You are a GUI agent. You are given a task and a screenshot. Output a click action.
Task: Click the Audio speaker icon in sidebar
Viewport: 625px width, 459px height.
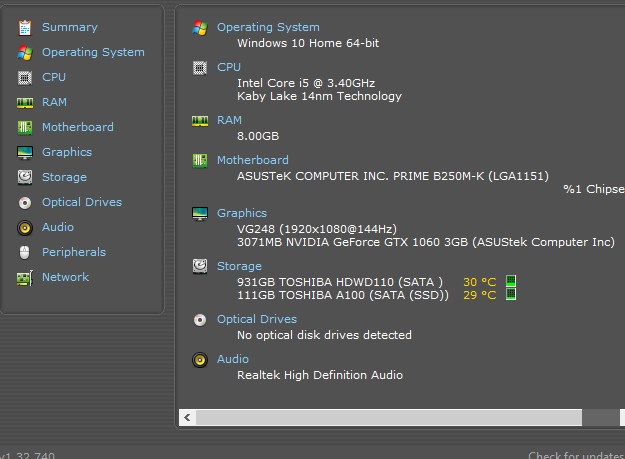[x=25, y=228]
